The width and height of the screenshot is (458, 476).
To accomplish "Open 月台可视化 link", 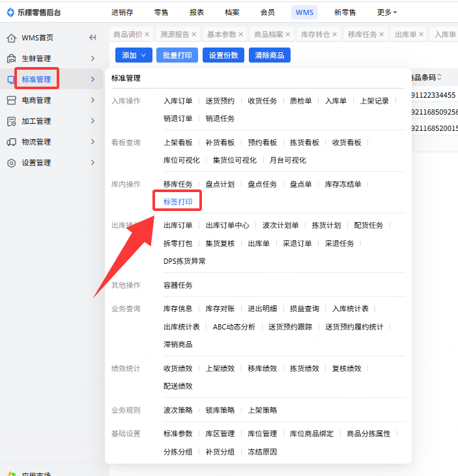I will click(287, 160).
